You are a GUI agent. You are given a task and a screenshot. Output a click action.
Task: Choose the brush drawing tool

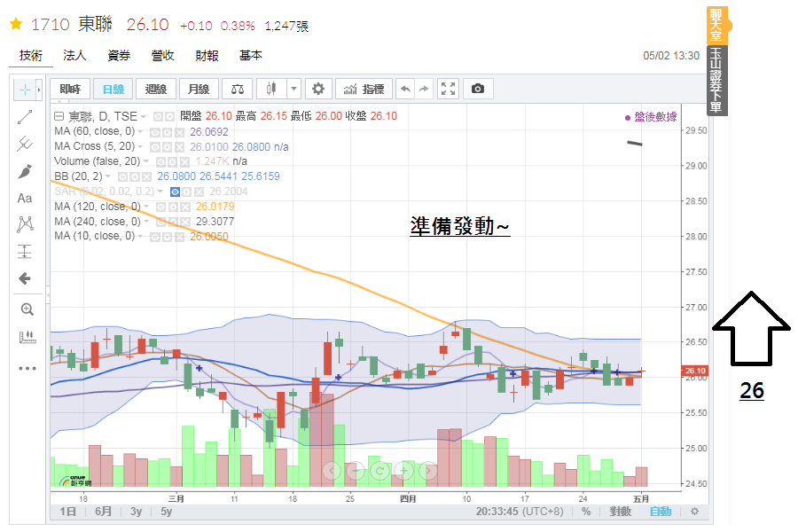[x=25, y=171]
